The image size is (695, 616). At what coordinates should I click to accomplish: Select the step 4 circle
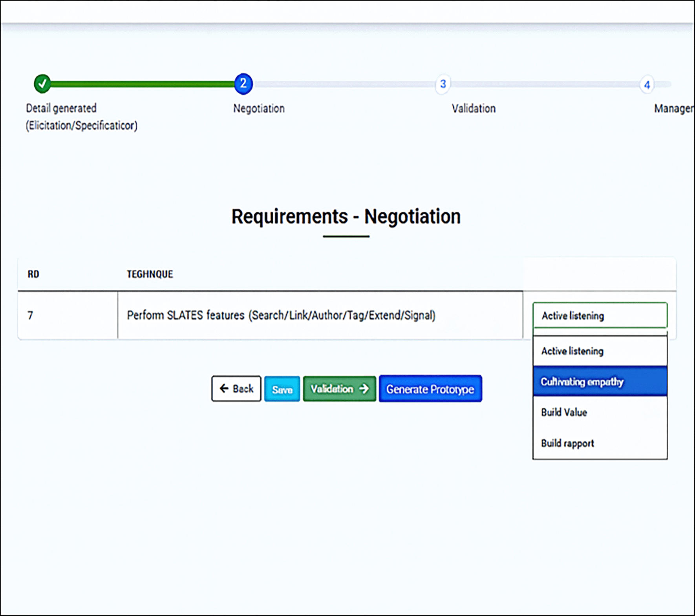[646, 85]
